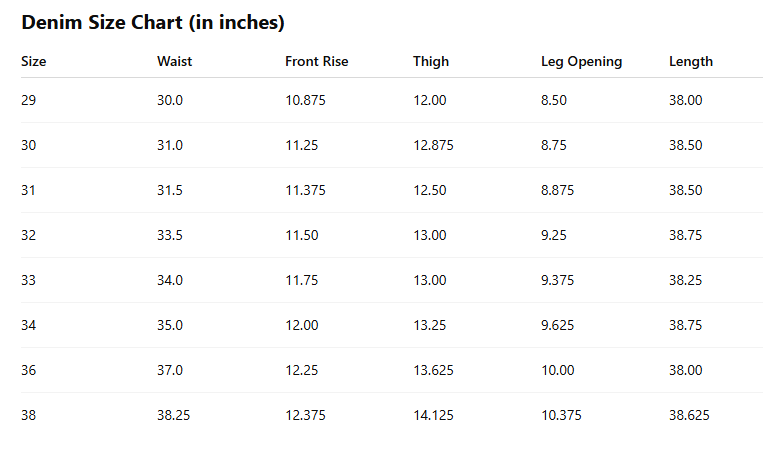Click front rise value 10.875

click(305, 100)
